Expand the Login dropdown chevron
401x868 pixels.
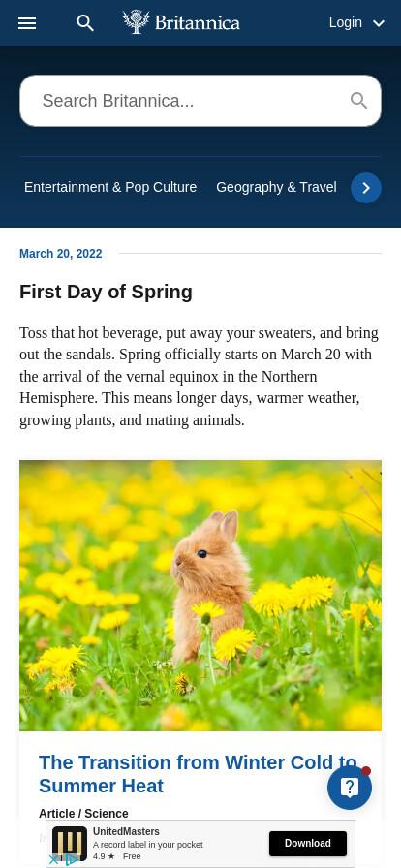click(379, 23)
